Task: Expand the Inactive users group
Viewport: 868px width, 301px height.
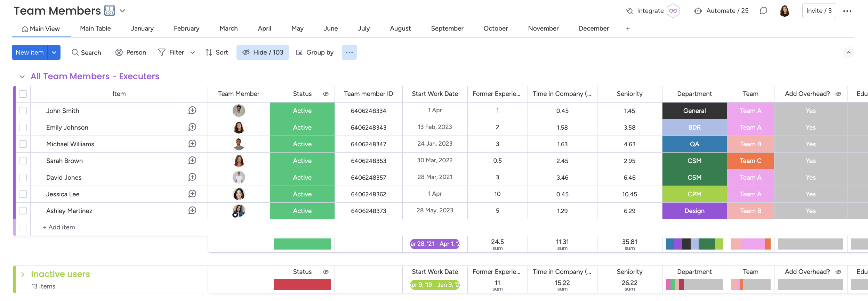Action: tap(23, 274)
